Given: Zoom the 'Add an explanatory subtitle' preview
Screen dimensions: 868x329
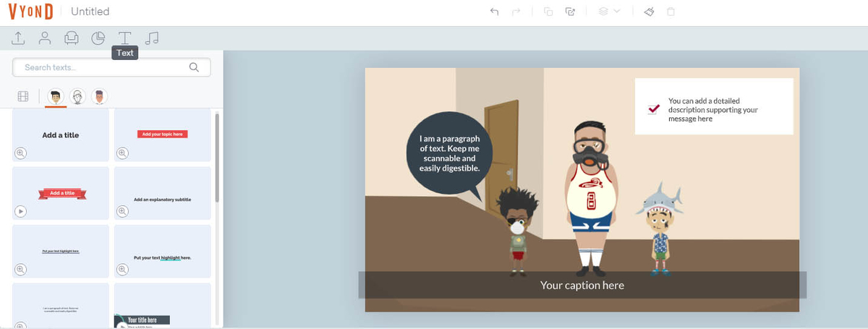Looking at the screenshot, I should click(122, 211).
